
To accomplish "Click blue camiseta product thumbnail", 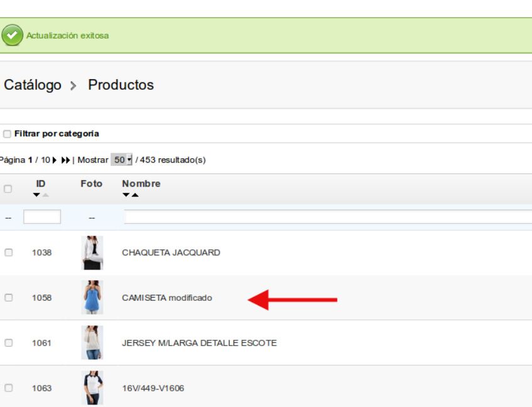I will (92, 297).
